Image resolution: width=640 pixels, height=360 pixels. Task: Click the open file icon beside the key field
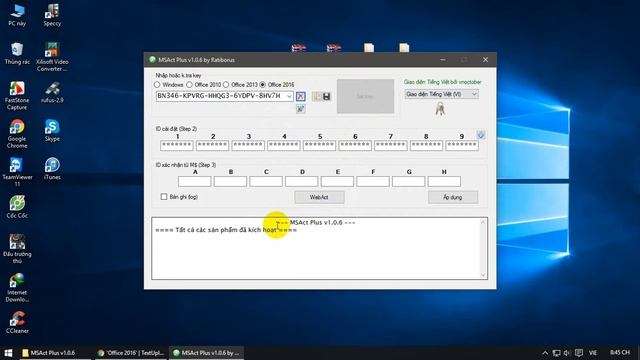(x=316, y=96)
